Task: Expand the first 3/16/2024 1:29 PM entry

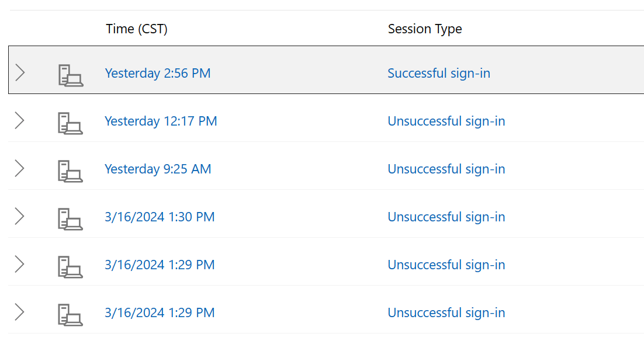Action: pos(20,265)
